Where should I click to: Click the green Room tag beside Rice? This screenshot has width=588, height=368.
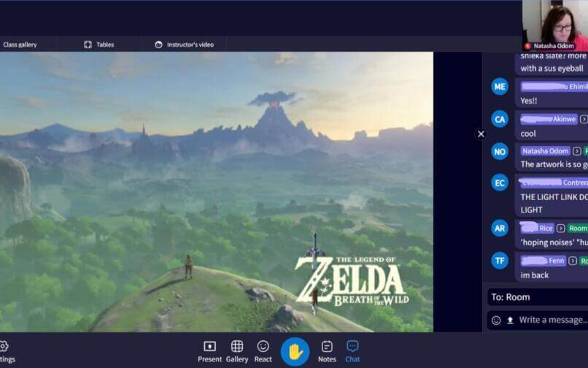coord(578,229)
